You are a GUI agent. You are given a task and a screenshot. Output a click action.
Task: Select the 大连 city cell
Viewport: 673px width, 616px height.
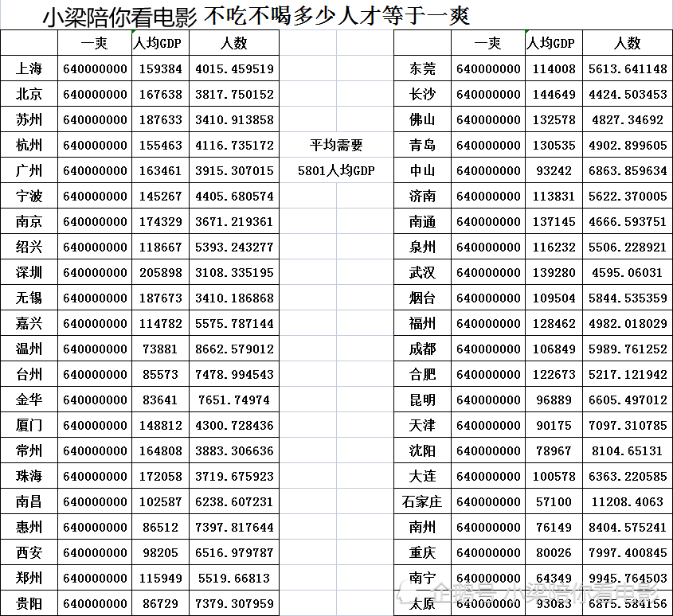[x=422, y=476]
